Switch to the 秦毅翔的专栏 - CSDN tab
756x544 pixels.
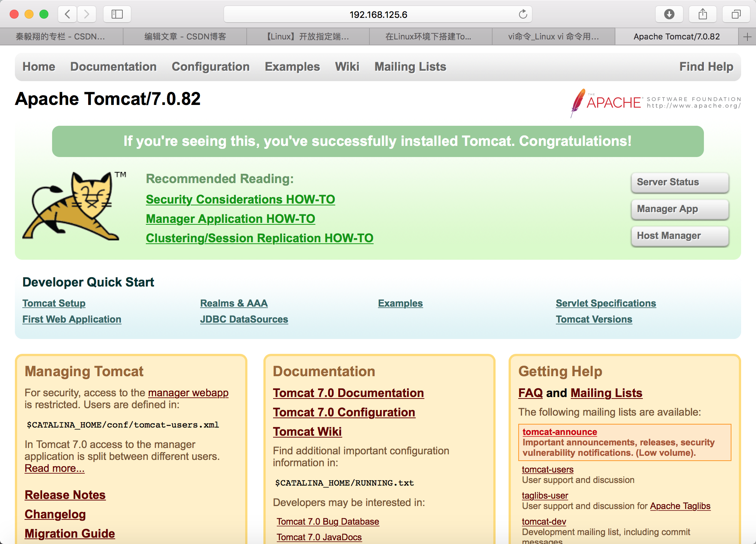tap(61, 36)
